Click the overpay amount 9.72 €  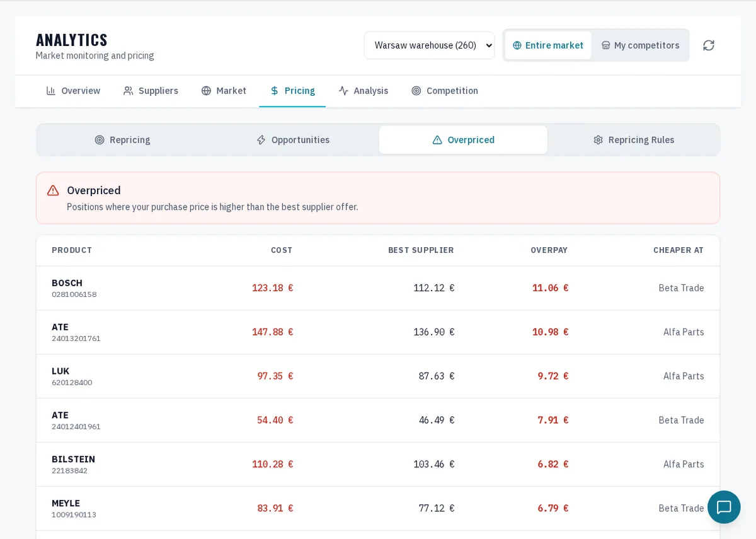[553, 376]
